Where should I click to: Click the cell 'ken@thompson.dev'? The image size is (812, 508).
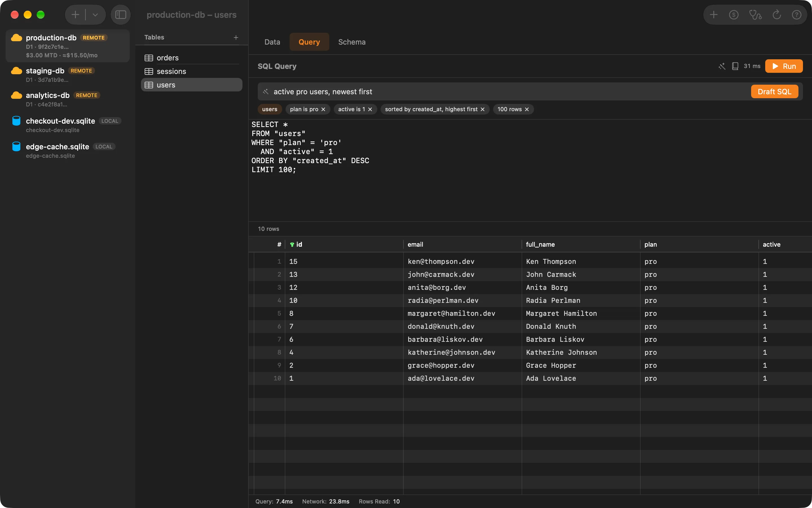(462, 262)
